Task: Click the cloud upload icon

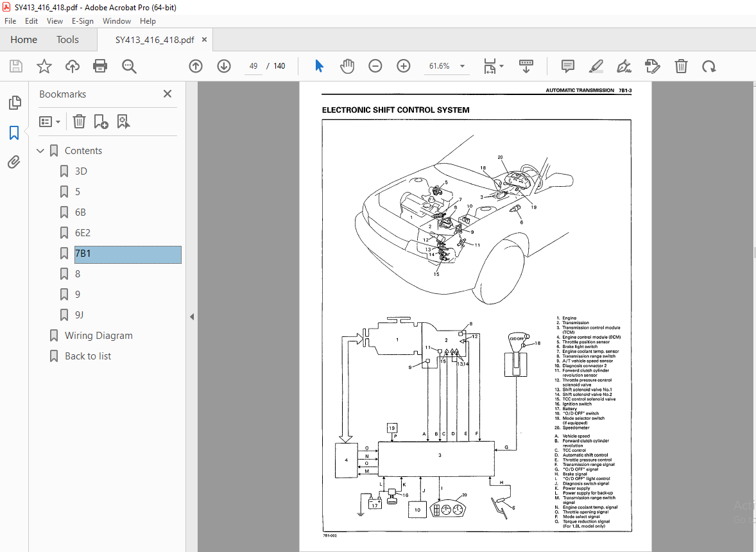Action: 73,66
